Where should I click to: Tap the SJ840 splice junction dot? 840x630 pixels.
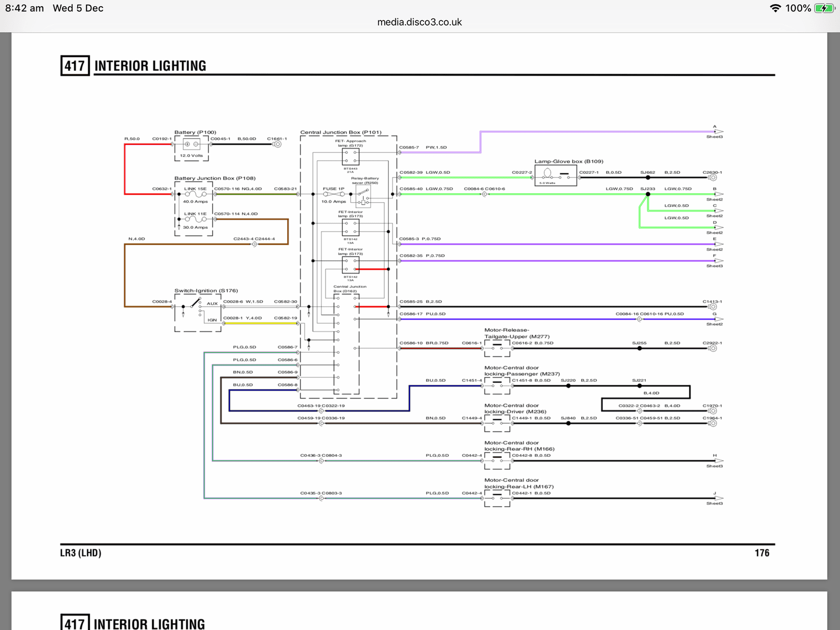click(568, 423)
